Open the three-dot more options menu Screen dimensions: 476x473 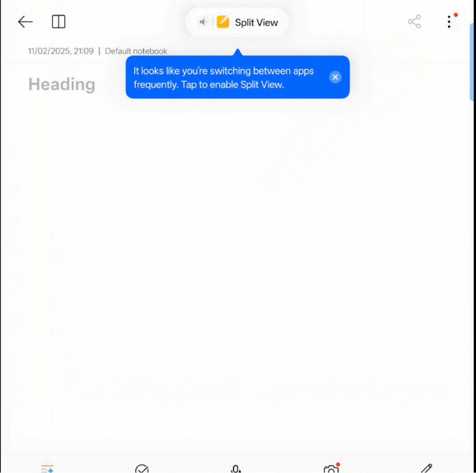(x=449, y=22)
